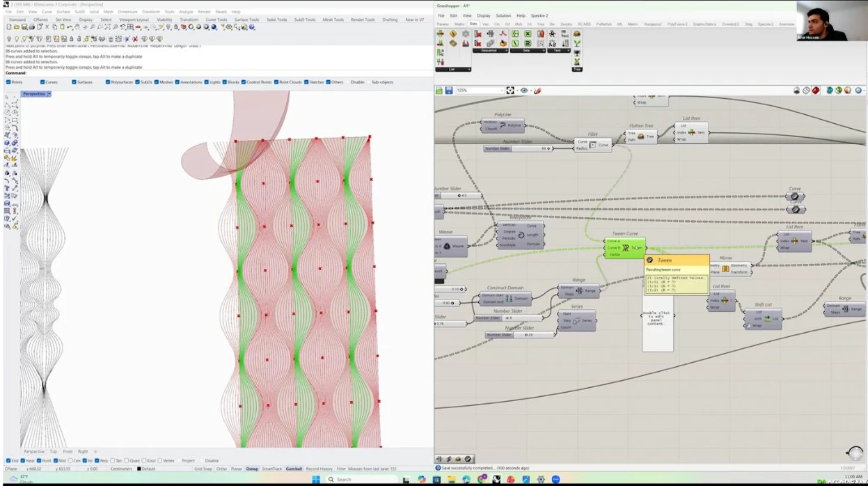Click Osnap in the status bar
The width and height of the screenshot is (868, 486).
252,469
